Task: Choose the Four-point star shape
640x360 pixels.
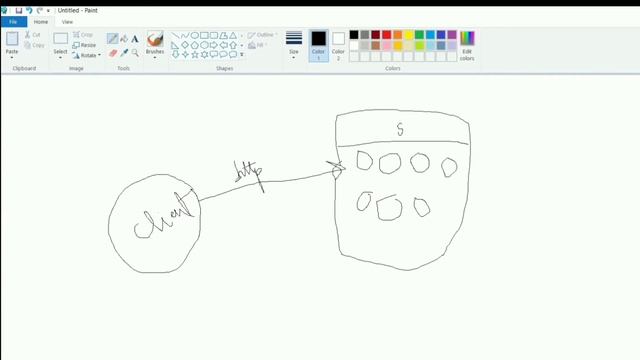Action: point(185,54)
